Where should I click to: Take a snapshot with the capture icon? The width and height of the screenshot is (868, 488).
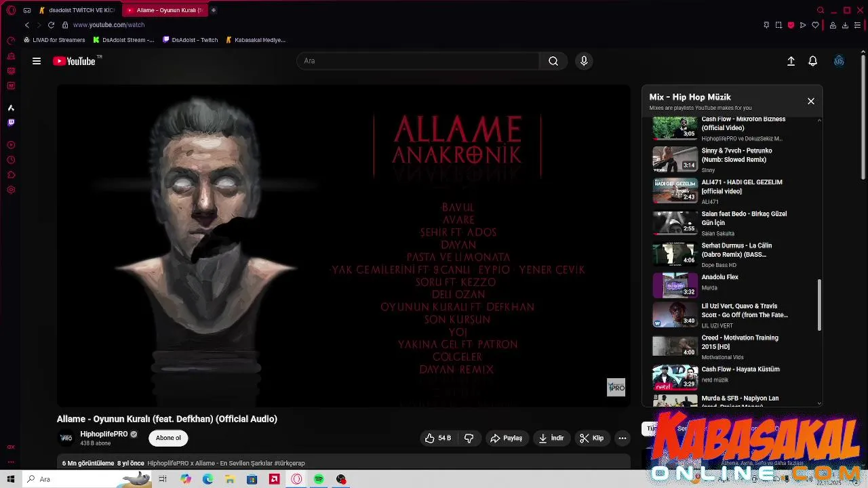778,25
